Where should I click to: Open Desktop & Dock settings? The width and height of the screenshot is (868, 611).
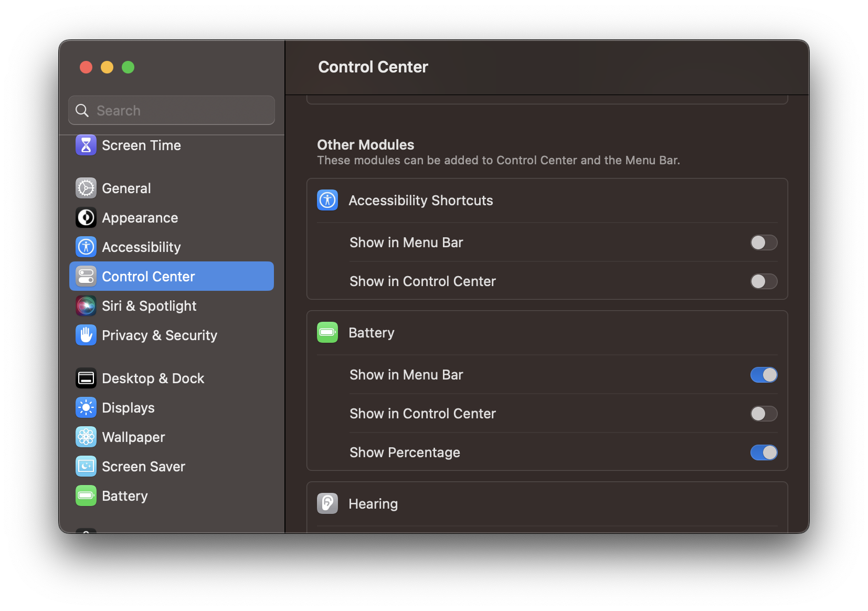pyautogui.click(x=153, y=378)
